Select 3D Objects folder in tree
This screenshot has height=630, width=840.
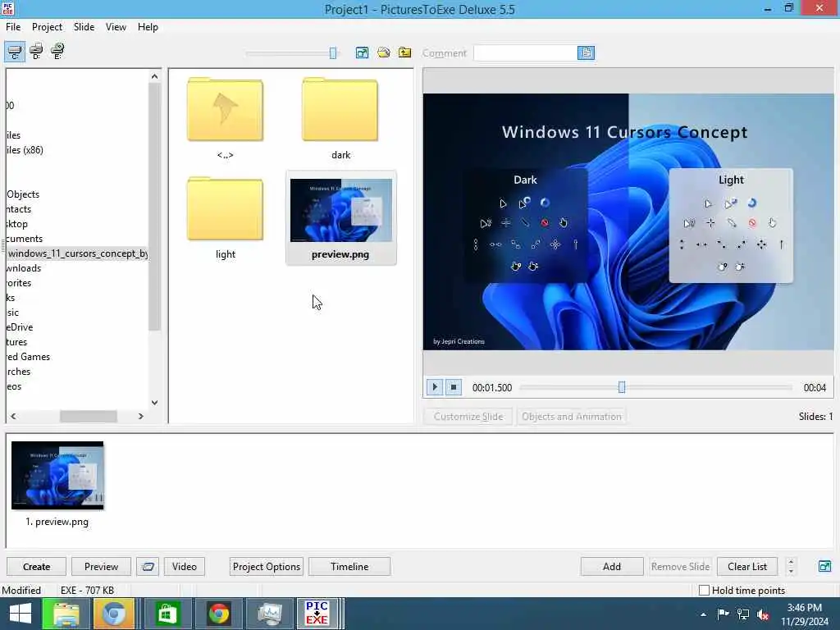tap(23, 194)
